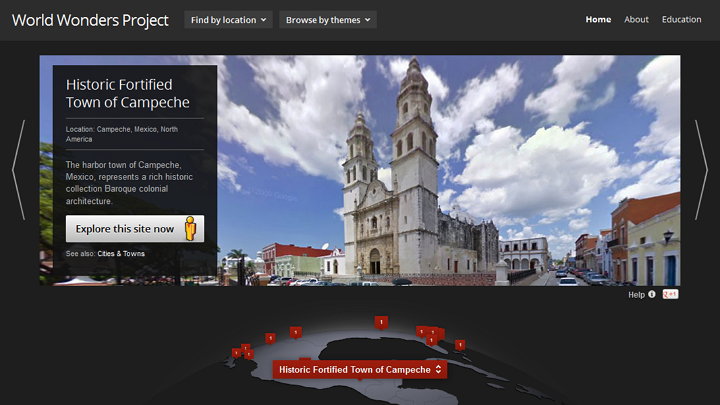Viewport: 720px width, 405px height.
Task: Show the previous site with left arrow
Action: (x=19, y=170)
